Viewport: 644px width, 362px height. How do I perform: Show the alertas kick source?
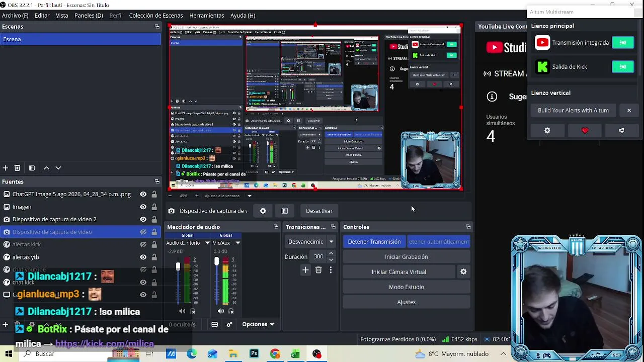(x=143, y=245)
